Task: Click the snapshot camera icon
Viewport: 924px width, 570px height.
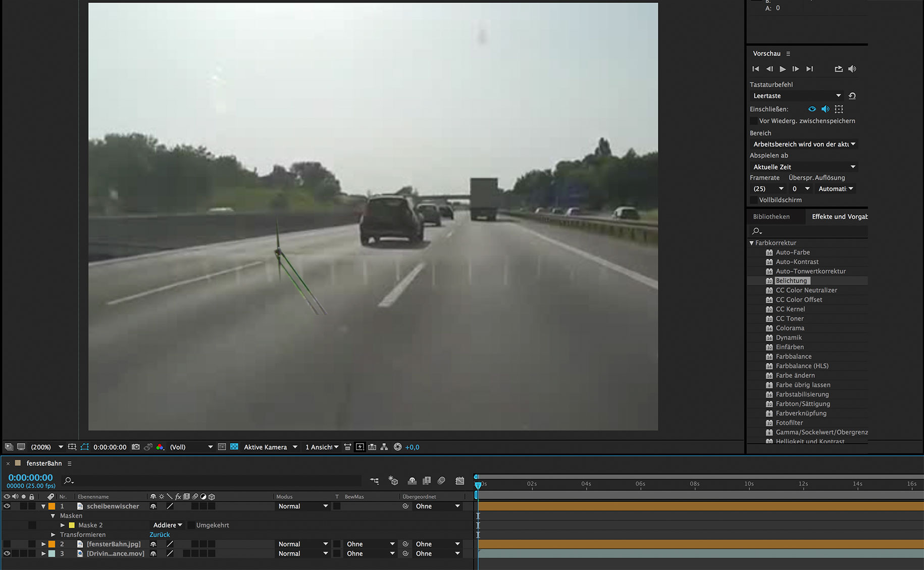Action: pyautogui.click(x=136, y=447)
